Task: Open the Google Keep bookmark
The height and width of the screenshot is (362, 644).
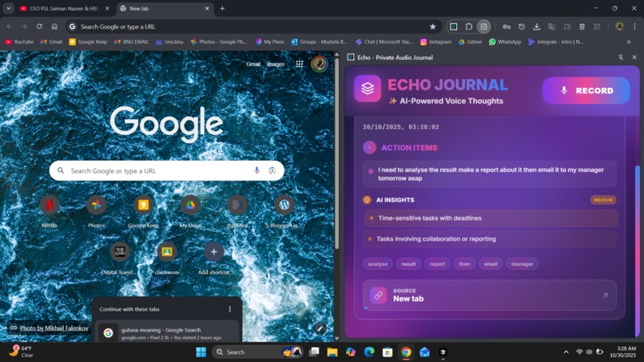Action: coord(88,42)
